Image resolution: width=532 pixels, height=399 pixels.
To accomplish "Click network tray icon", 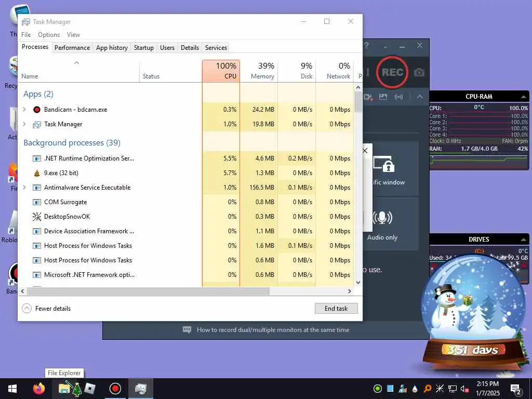I will coord(452,389).
